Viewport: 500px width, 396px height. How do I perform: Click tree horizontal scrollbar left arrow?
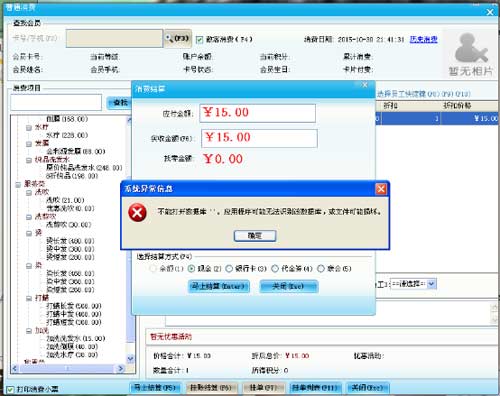(x=15, y=368)
